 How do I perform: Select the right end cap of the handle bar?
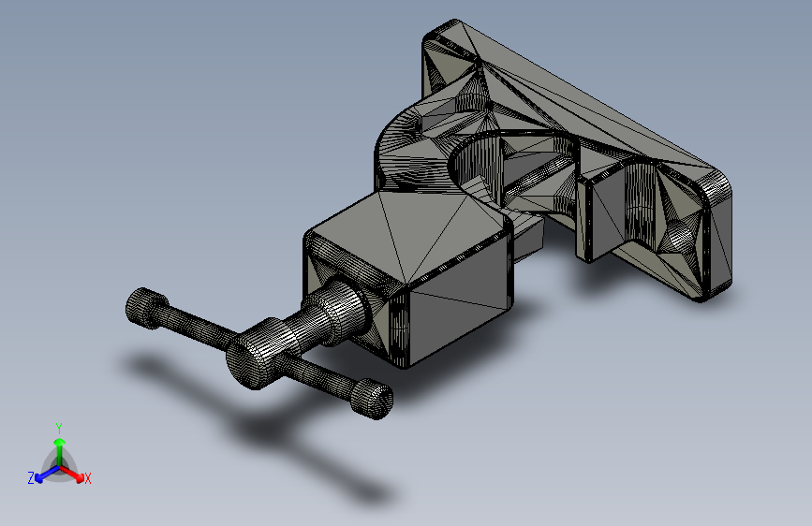372,398
